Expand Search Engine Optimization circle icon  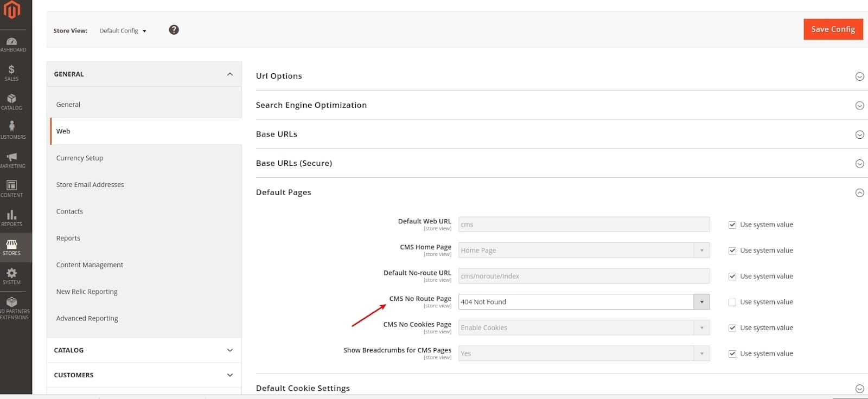(x=859, y=106)
